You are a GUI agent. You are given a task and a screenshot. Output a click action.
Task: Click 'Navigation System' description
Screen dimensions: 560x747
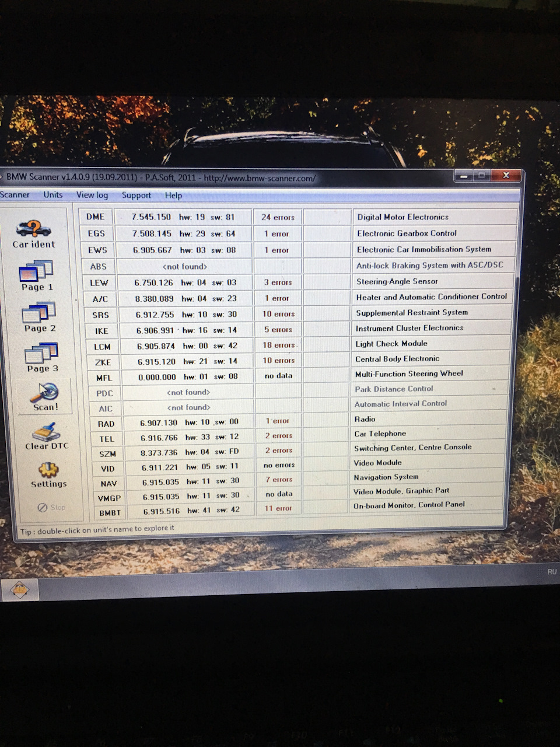point(386,477)
